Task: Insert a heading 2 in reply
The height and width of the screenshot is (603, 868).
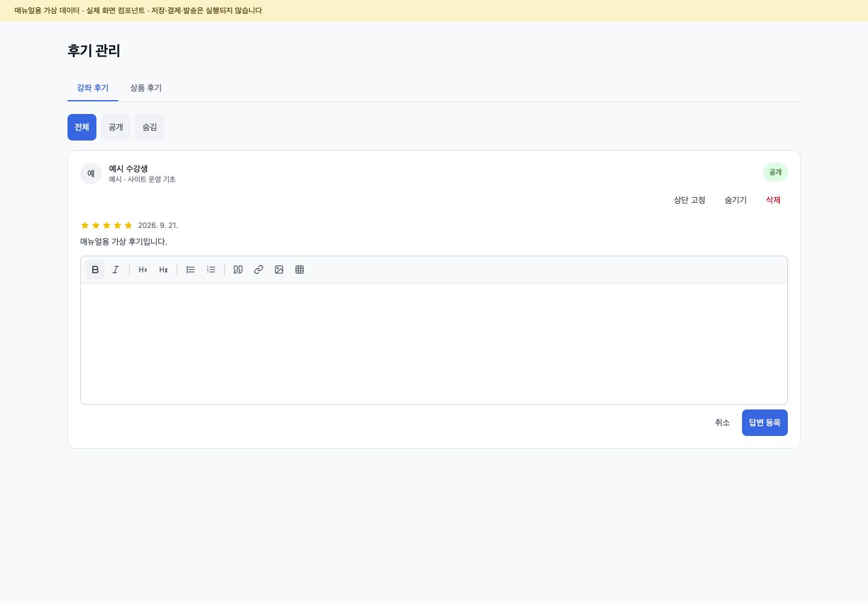Action: coord(143,270)
